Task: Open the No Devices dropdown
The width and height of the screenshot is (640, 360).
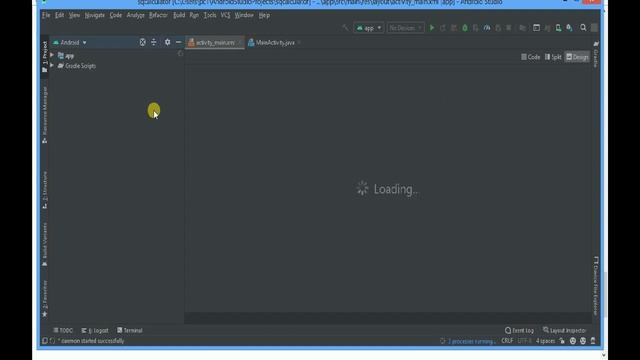Action: coord(405,28)
